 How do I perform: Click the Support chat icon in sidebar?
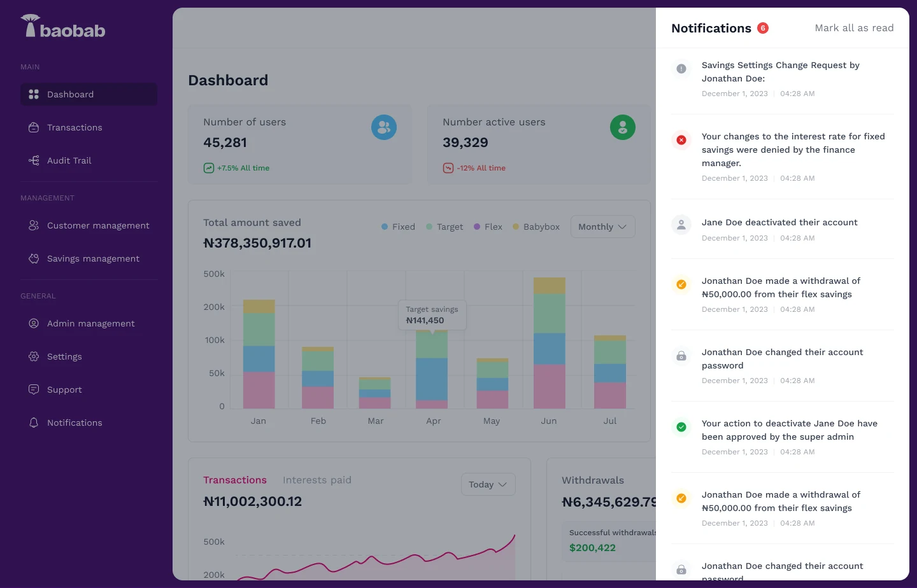click(x=34, y=389)
